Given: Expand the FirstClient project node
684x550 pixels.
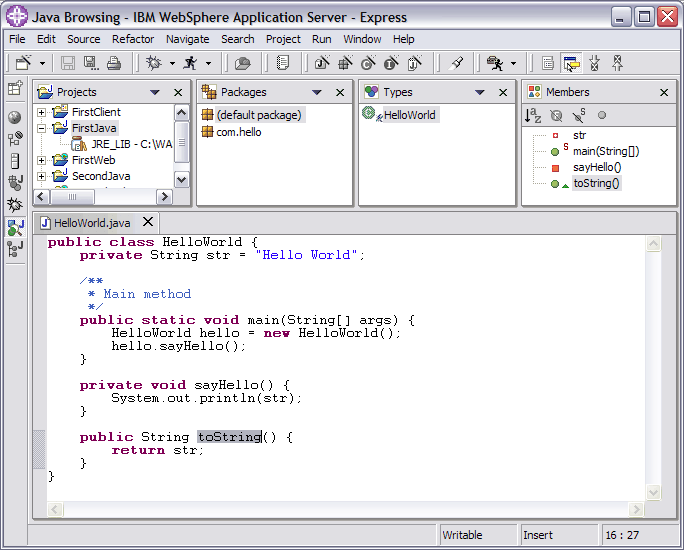Looking at the screenshot, I should click(x=41, y=113).
